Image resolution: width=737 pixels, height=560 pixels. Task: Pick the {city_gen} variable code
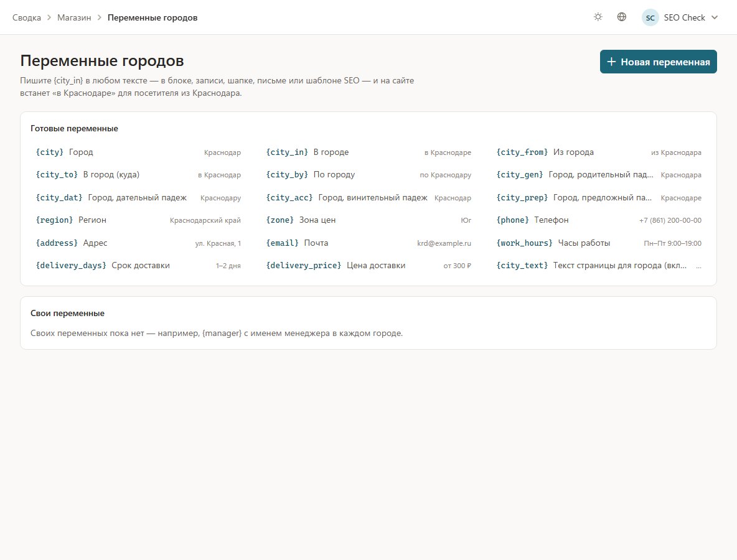pos(519,175)
